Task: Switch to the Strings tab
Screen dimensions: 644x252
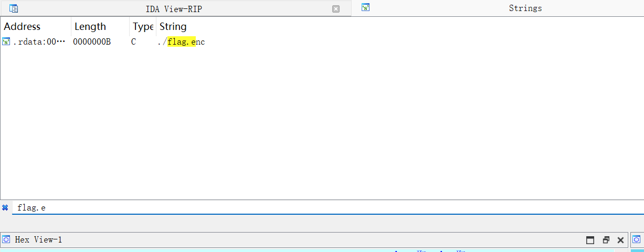Action: point(525,8)
